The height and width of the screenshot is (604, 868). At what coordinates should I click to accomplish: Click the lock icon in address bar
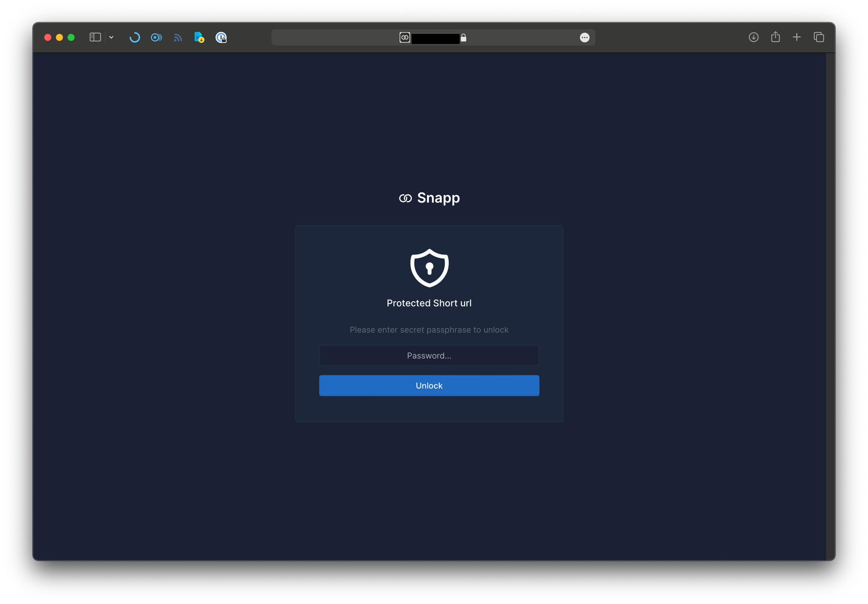(x=464, y=38)
